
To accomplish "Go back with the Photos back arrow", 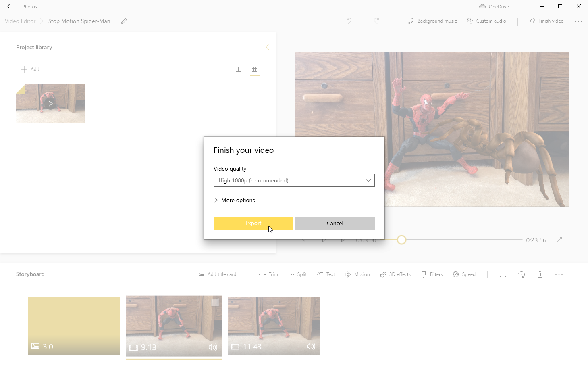I will [x=10, y=6].
